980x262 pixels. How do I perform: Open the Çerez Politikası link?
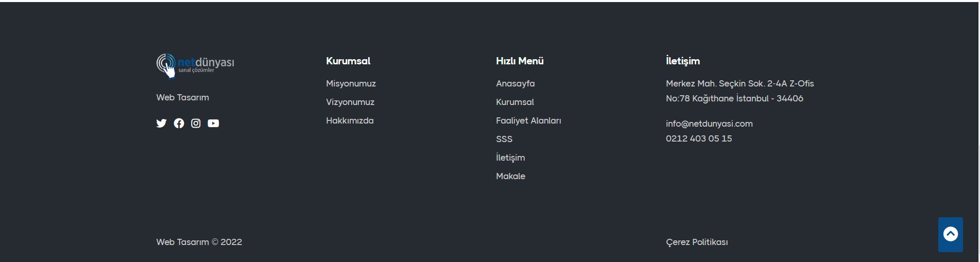(697, 242)
